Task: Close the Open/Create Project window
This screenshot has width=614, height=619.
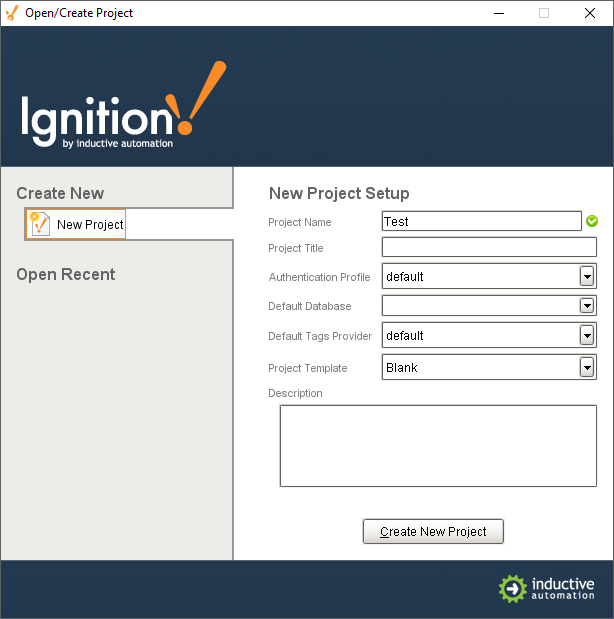Action: (x=590, y=13)
